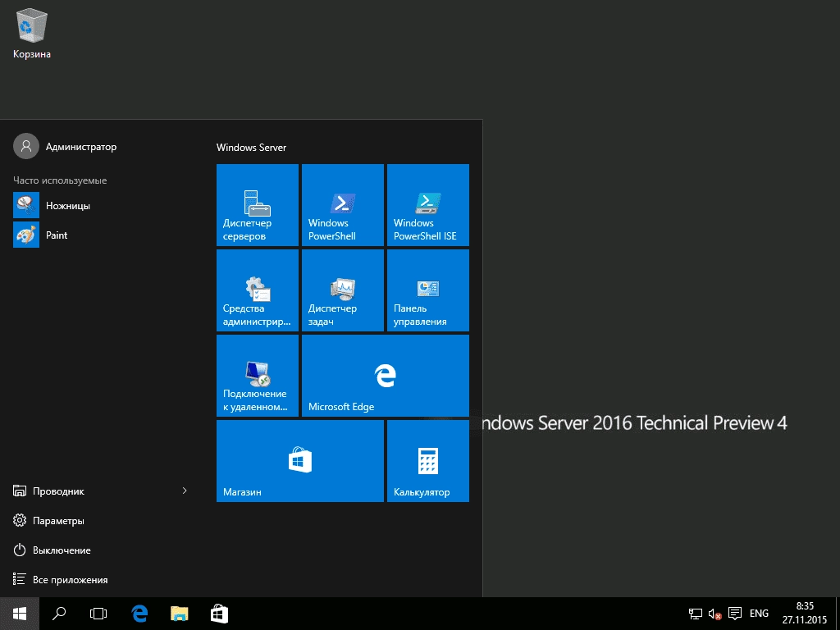Open the Windows PowerShell ISE tile
Screen dimensions: 840x630
(x=428, y=204)
